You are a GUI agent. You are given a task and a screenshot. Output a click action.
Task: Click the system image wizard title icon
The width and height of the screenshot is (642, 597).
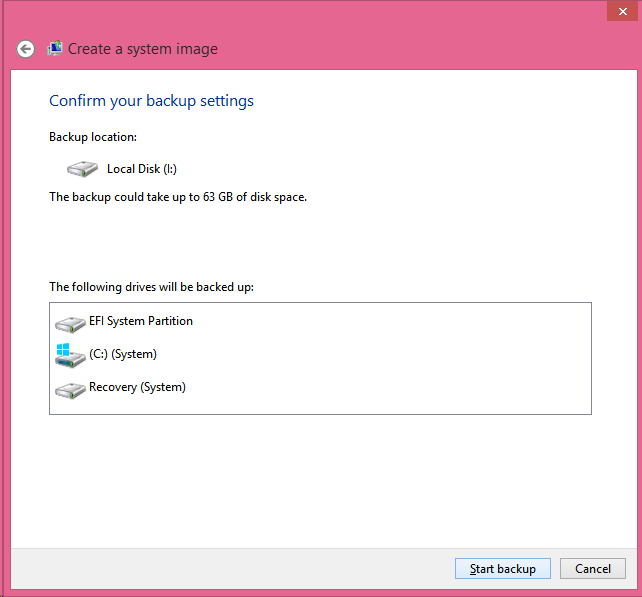coord(55,48)
